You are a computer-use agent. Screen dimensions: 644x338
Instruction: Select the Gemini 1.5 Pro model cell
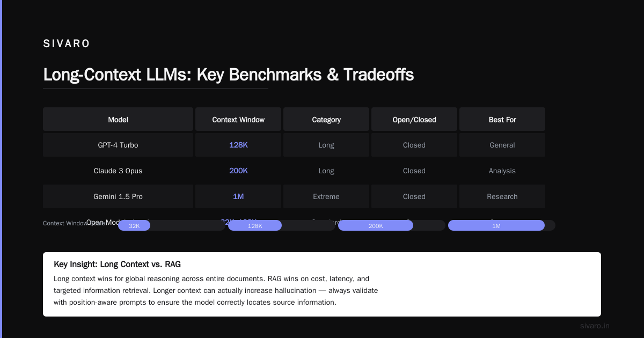click(x=118, y=196)
